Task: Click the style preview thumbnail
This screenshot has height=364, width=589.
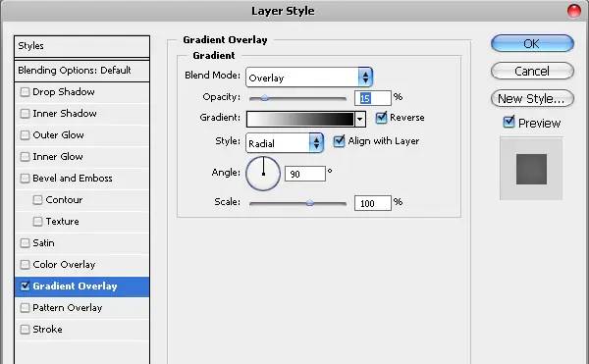Action: pos(531,169)
